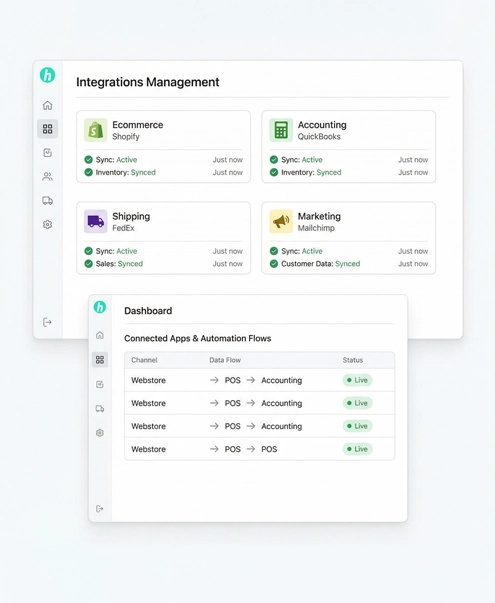
Task: Open the truck icon in Dashboard sidebar
Action: click(100, 408)
